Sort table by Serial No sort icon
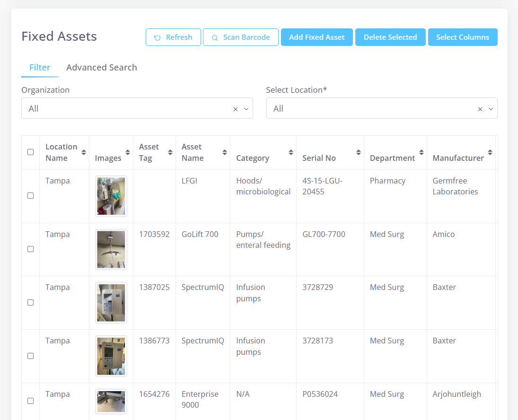The height and width of the screenshot is (420, 518). pos(358,152)
